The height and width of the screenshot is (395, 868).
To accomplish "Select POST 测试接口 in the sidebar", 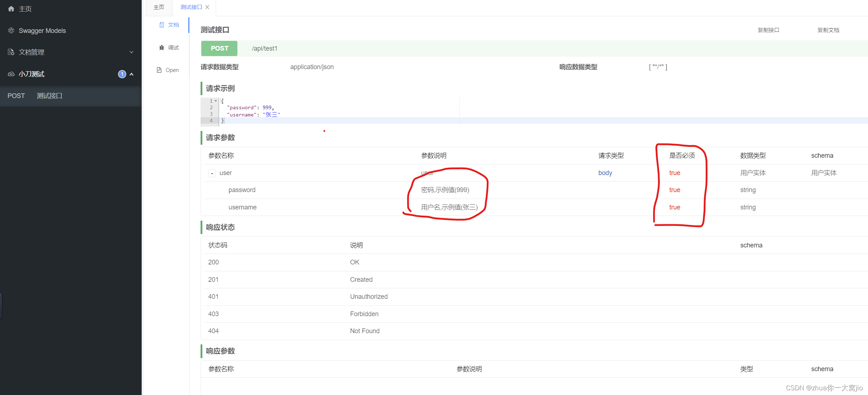I will [49, 95].
